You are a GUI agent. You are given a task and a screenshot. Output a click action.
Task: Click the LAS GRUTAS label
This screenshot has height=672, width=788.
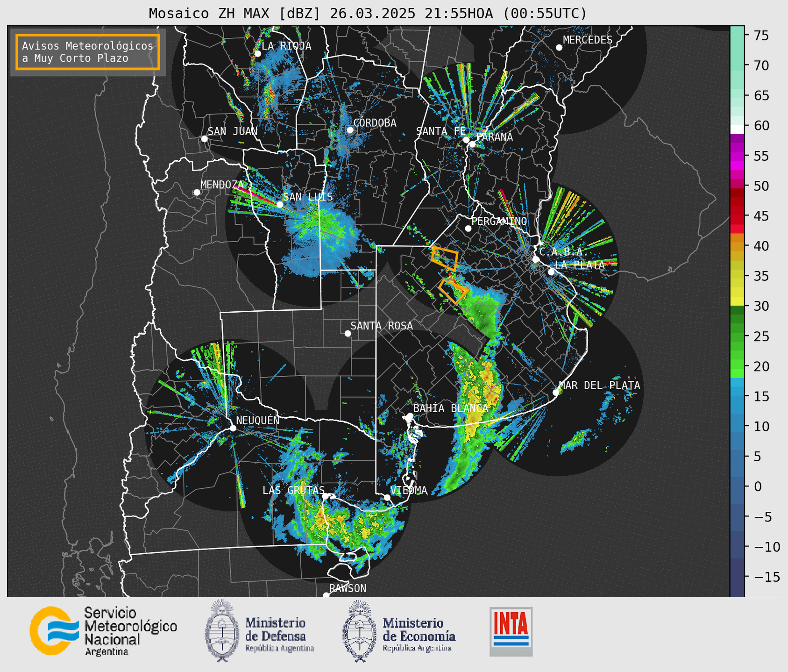point(293,490)
